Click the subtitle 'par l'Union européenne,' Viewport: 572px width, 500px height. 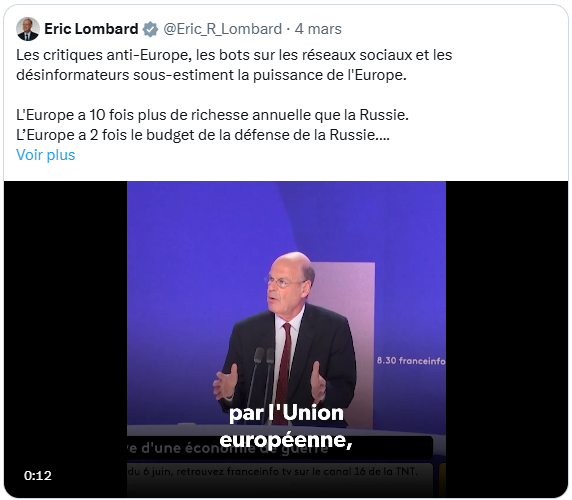point(286,427)
